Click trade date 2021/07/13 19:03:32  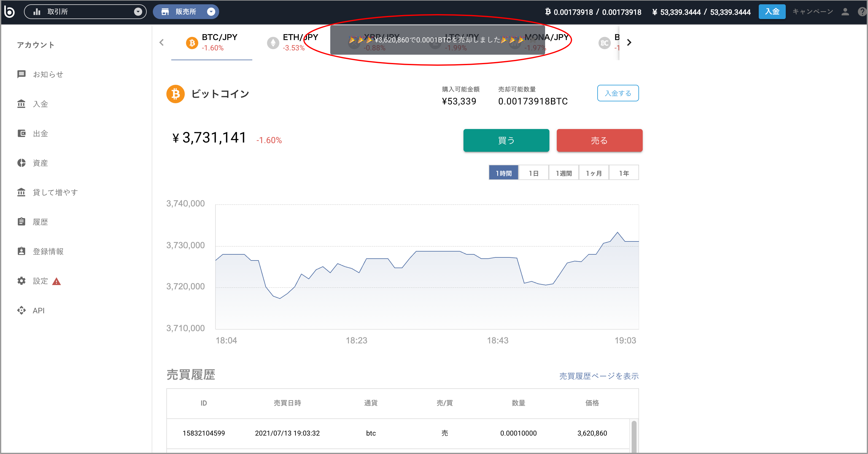[x=287, y=433]
